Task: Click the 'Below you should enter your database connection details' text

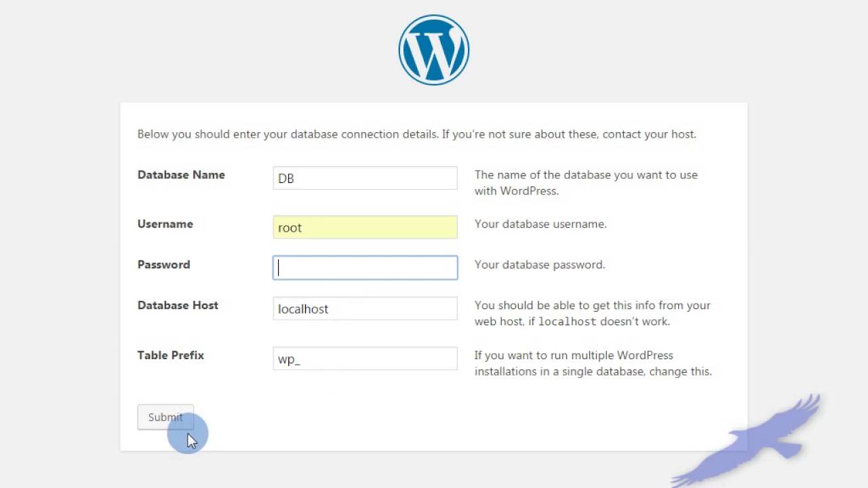Action: (x=288, y=134)
